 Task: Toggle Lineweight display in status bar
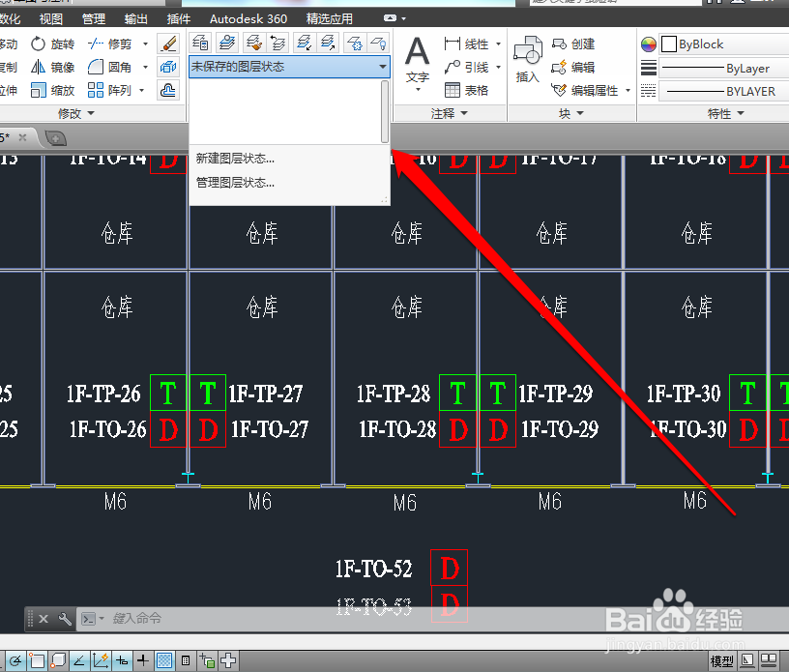tap(143, 661)
